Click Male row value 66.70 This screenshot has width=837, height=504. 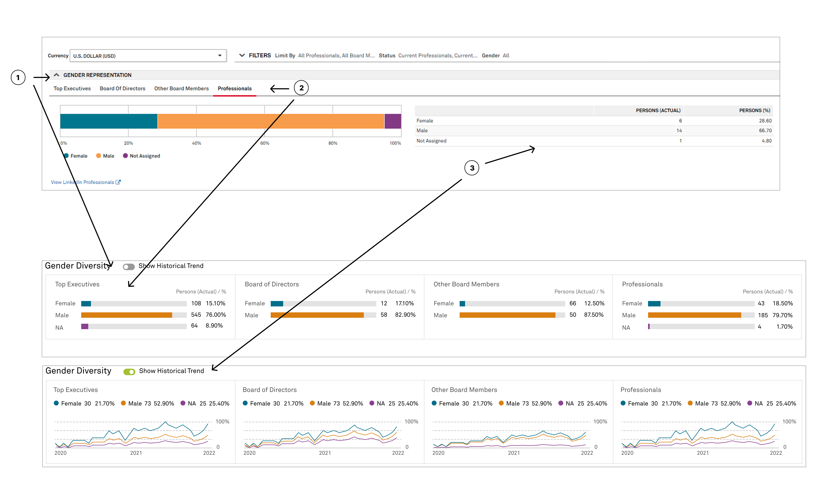click(765, 130)
